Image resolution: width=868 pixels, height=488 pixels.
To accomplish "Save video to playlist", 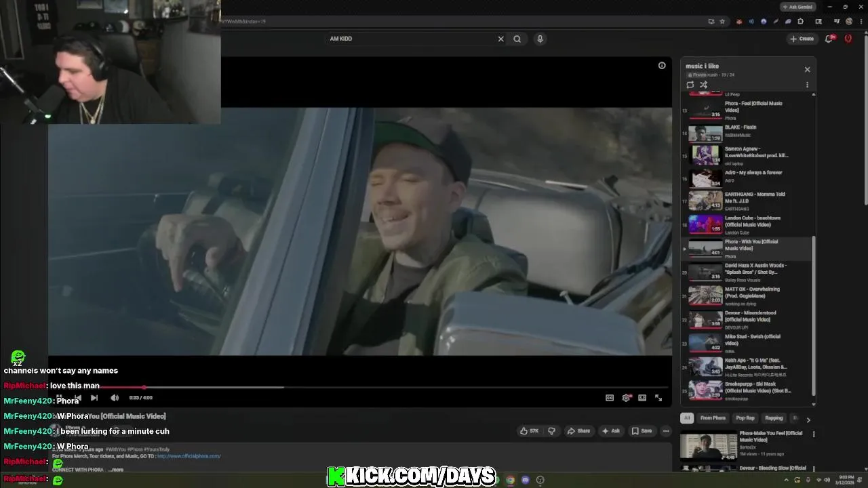I will (x=642, y=431).
